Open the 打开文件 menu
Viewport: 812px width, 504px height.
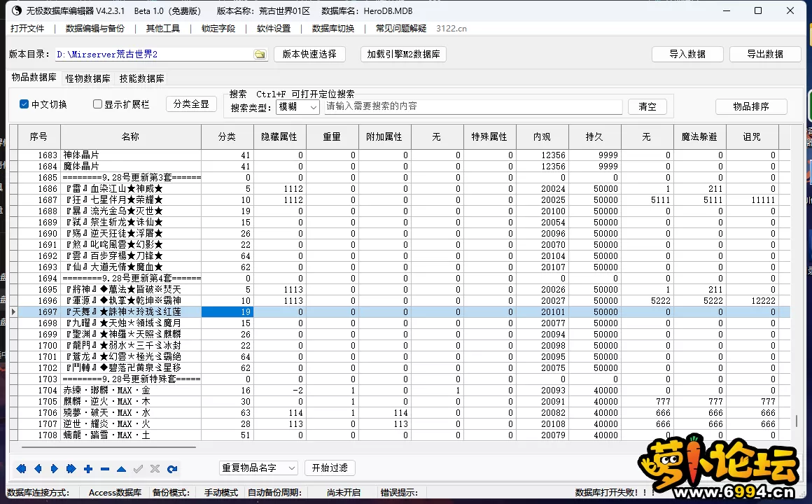27,29
